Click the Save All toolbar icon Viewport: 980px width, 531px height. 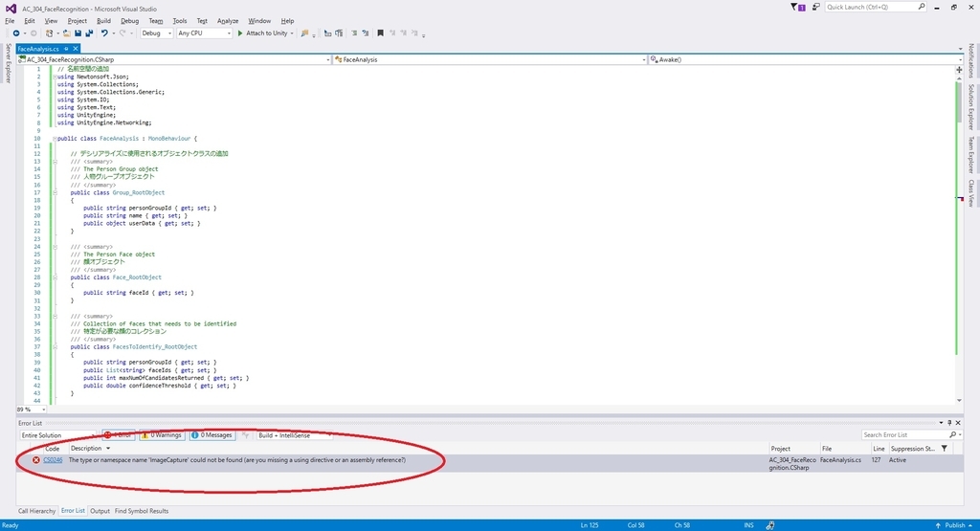tap(89, 33)
